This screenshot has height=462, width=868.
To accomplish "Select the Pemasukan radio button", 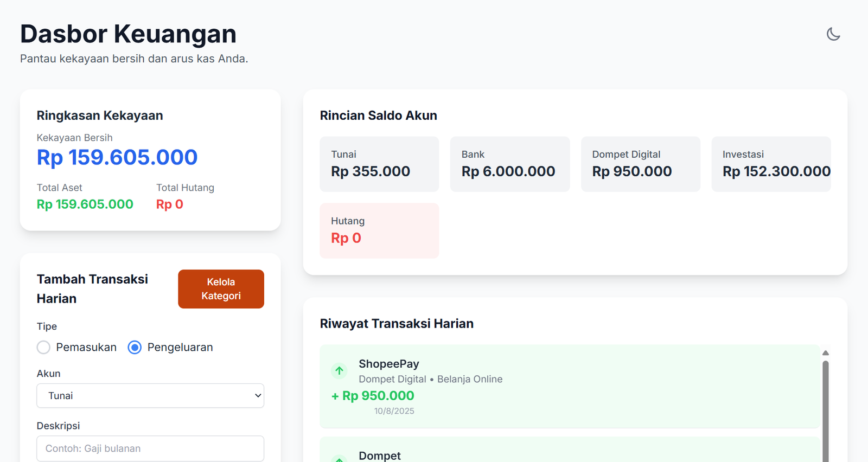I will point(43,348).
